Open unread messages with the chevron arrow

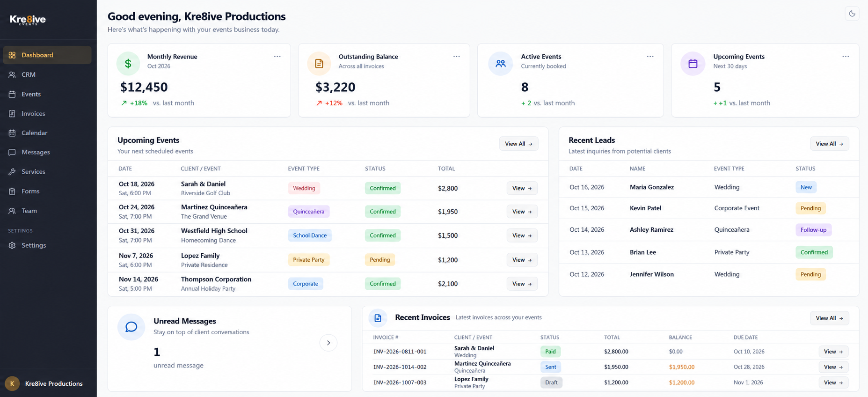328,343
